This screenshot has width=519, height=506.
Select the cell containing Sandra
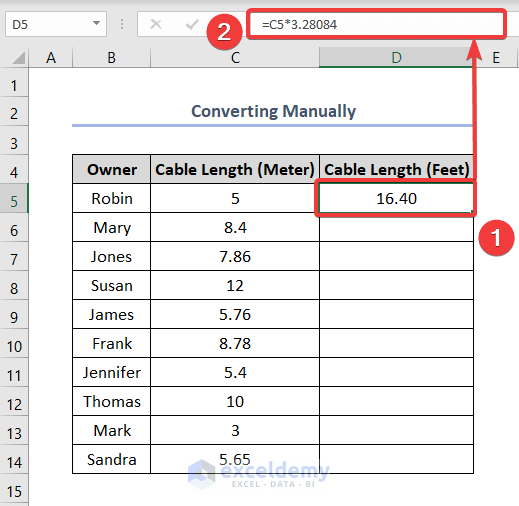click(x=111, y=459)
